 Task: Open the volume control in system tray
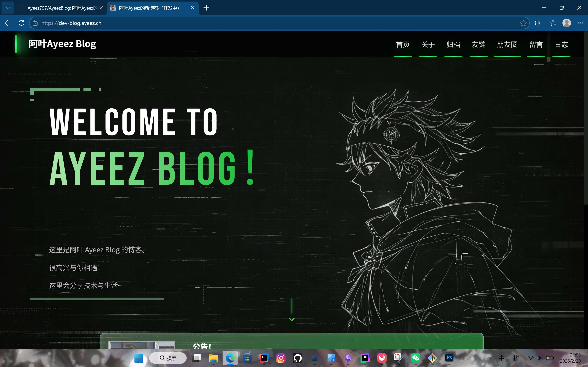[x=539, y=358]
